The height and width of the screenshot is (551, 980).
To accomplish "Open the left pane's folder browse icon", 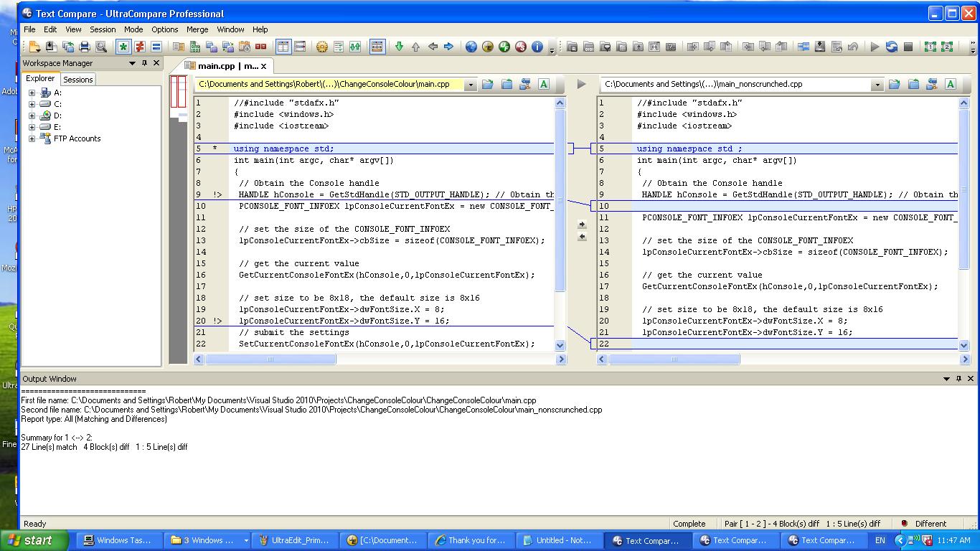I will (x=487, y=84).
